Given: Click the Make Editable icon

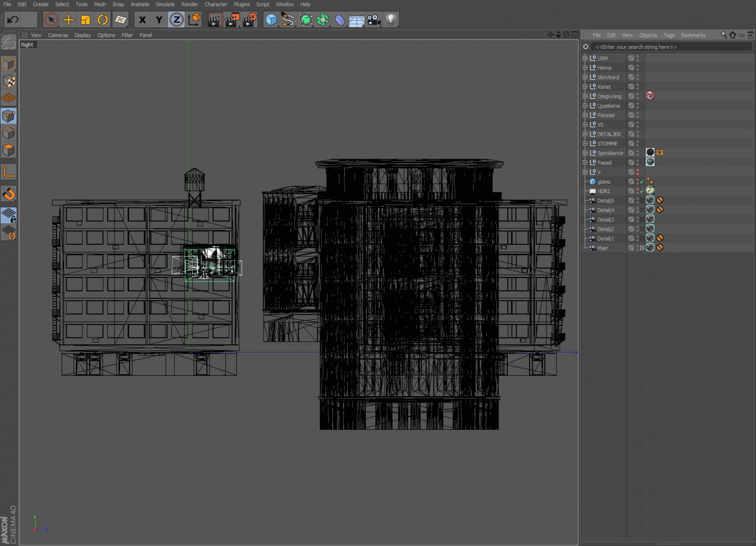Looking at the screenshot, I should 8,43.
